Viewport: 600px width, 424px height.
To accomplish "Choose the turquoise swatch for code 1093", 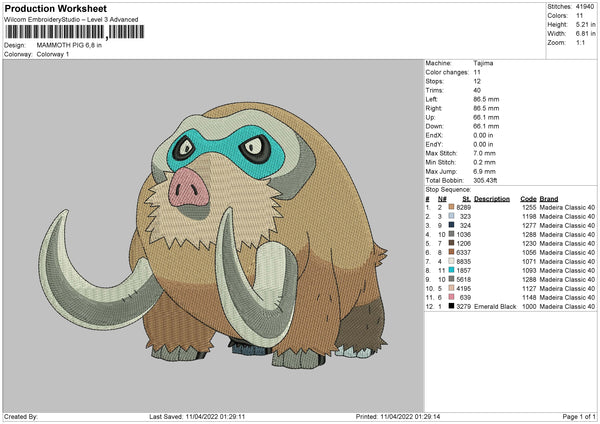I will pyautogui.click(x=452, y=270).
